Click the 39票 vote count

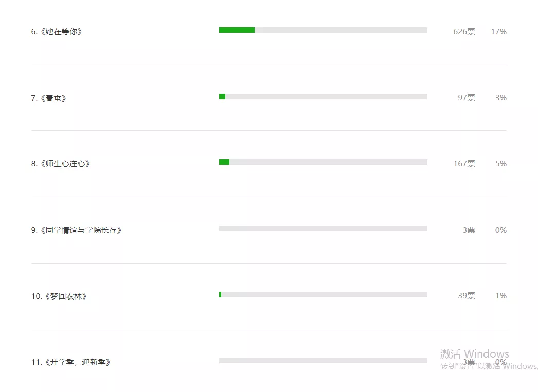pyautogui.click(x=467, y=296)
